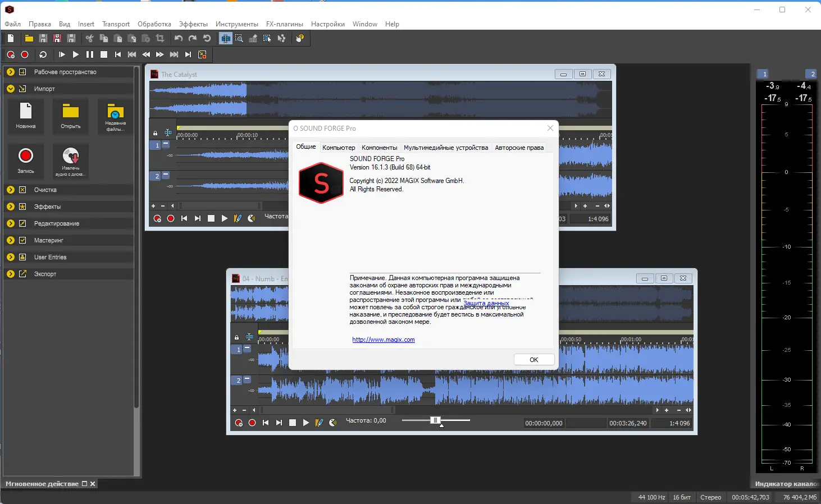
Task: Toggle the loop playback button in transport bar
Action: (43, 54)
